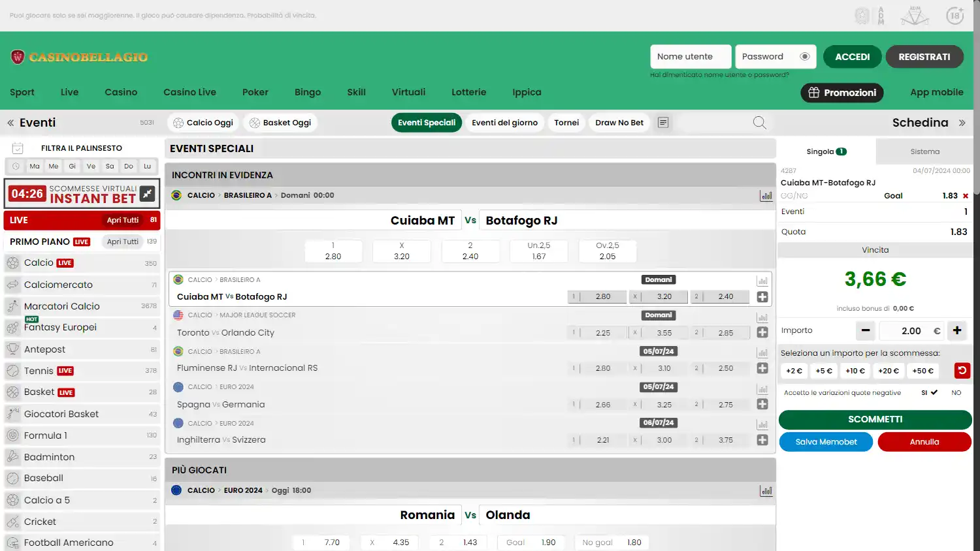Screen dimensions: 980x551
Task: Click the Nome utente input field
Action: pos(691,57)
